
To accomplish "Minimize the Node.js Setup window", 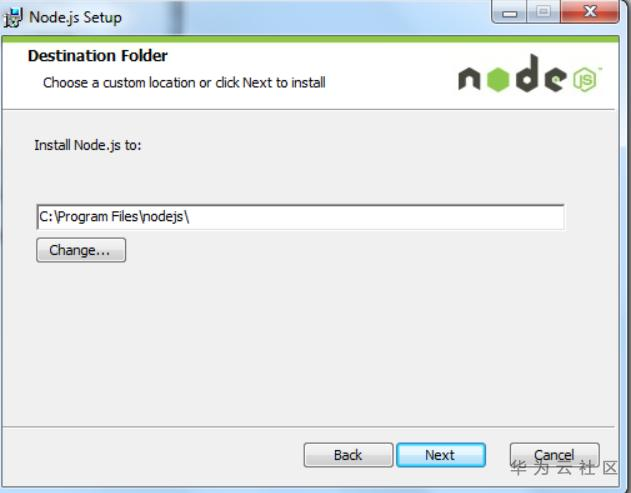I will point(509,12).
